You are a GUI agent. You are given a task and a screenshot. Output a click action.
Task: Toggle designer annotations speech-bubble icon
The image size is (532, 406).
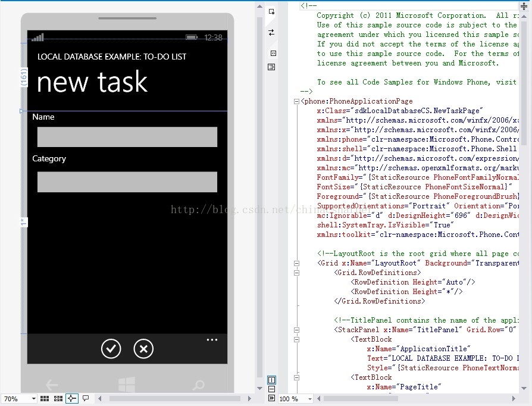pos(86,398)
